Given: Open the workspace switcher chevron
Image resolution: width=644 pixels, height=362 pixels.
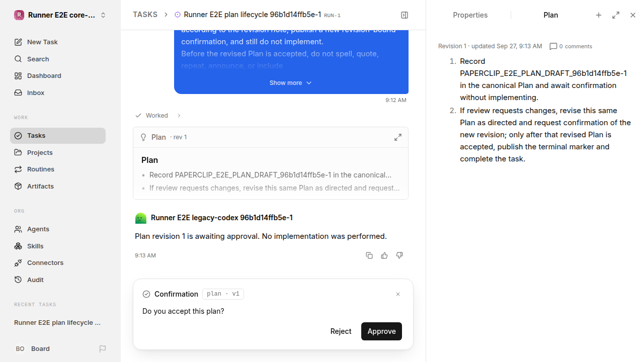Looking at the screenshot, I should (103, 15).
